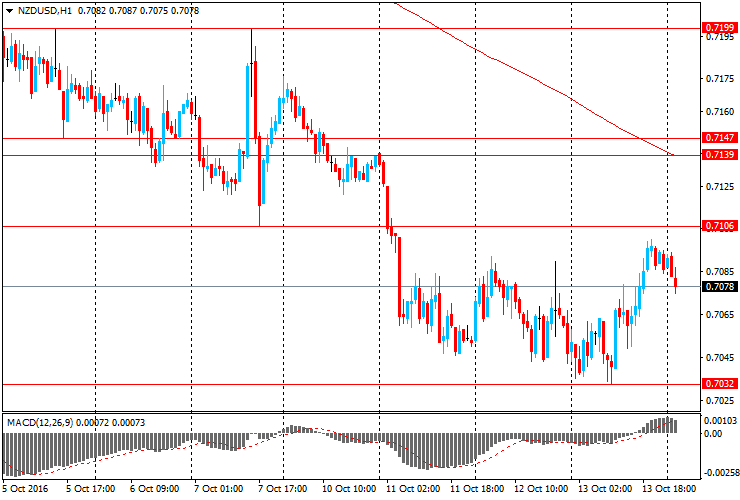Click the 0.7045 price axis value
Viewport: 740px width, 500px height.
720,358
